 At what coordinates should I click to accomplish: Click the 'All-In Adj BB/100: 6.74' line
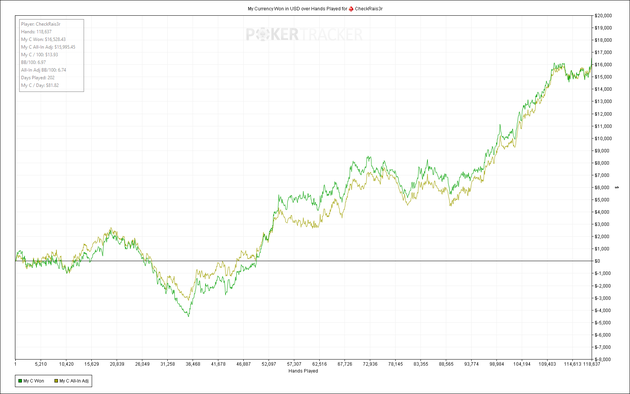44,70
